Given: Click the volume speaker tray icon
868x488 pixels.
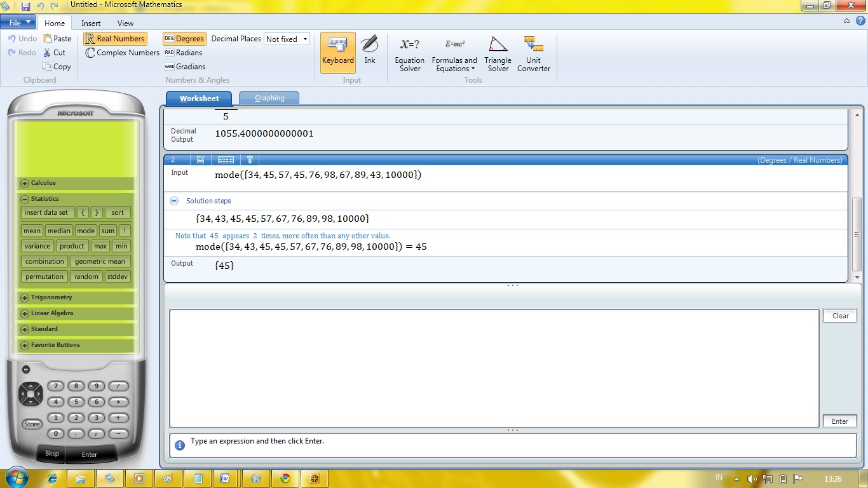Looking at the screenshot, I should tap(752, 479).
